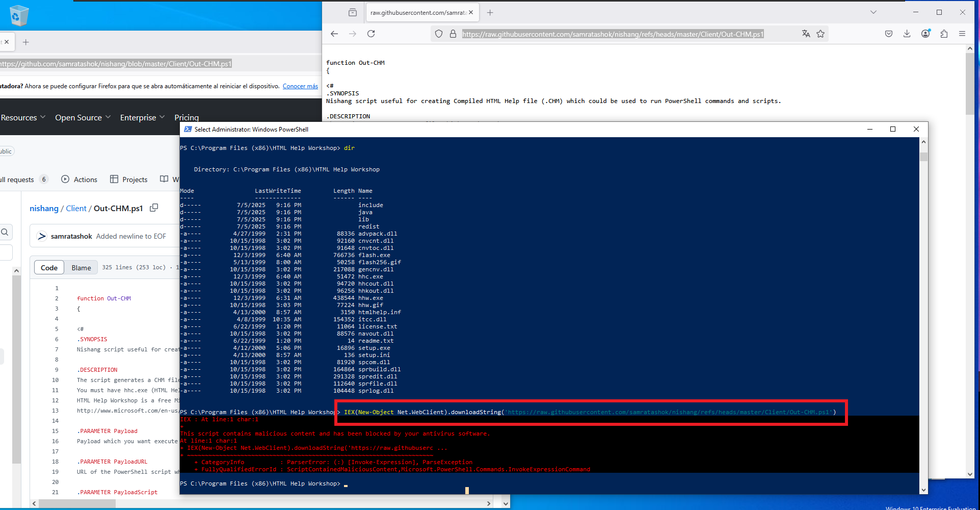Open Firefox application hamburger menu
The image size is (980, 510).
(x=962, y=34)
